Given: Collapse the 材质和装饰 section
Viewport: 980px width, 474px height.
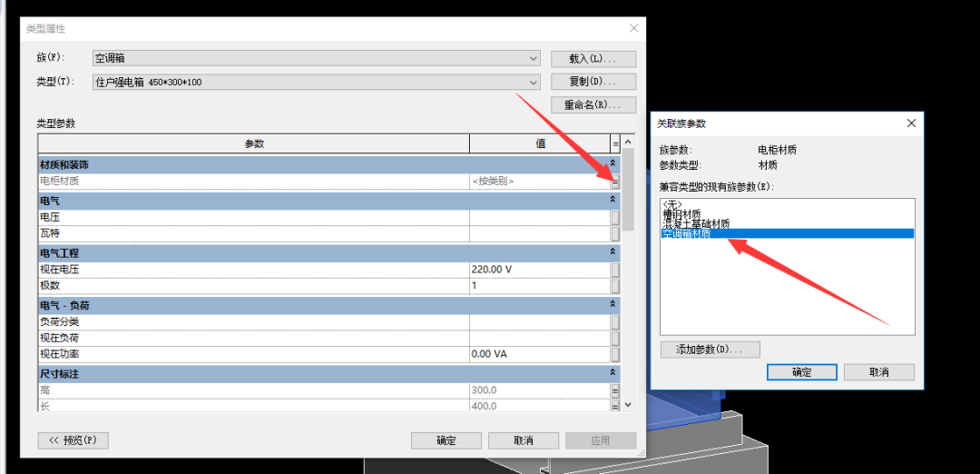Looking at the screenshot, I should click(613, 163).
